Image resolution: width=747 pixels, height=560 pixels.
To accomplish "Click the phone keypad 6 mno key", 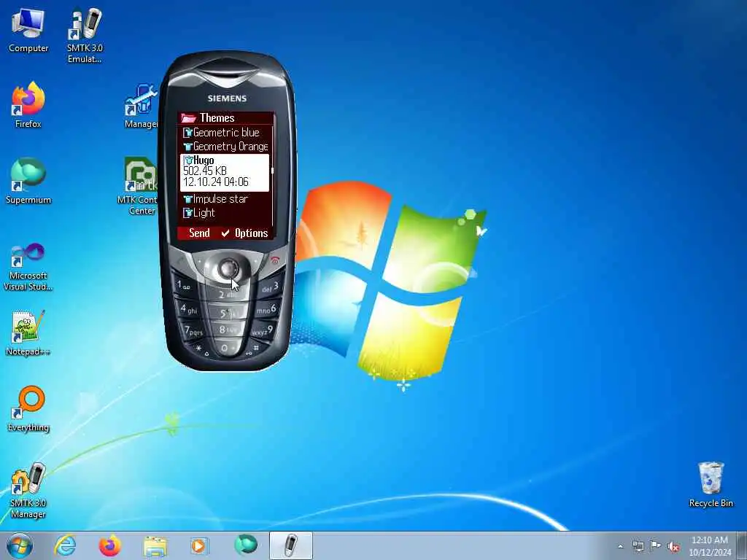I will point(266,309).
